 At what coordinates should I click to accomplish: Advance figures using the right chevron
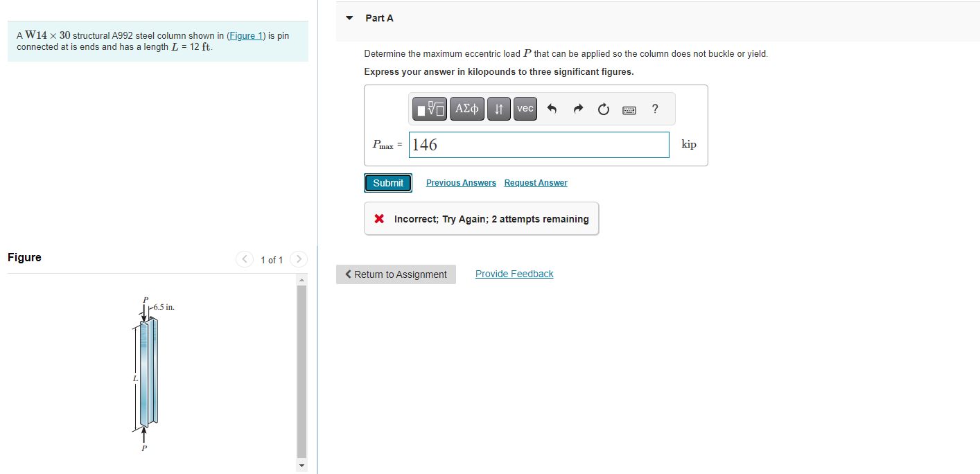(x=298, y=259)
